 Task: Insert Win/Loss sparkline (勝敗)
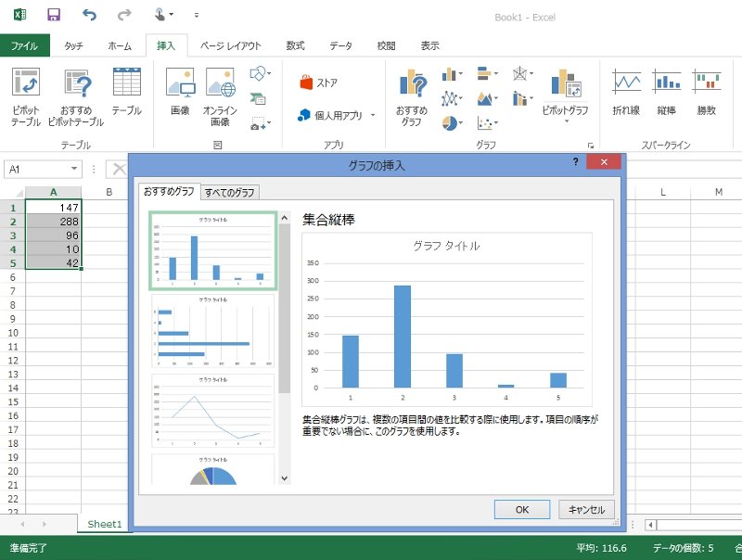(x=707, y=92)
